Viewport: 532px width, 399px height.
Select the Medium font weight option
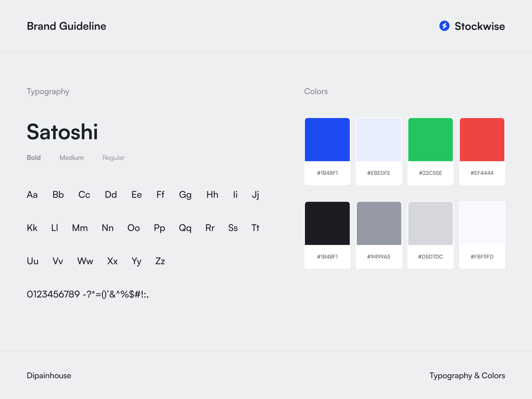point(71,158)
